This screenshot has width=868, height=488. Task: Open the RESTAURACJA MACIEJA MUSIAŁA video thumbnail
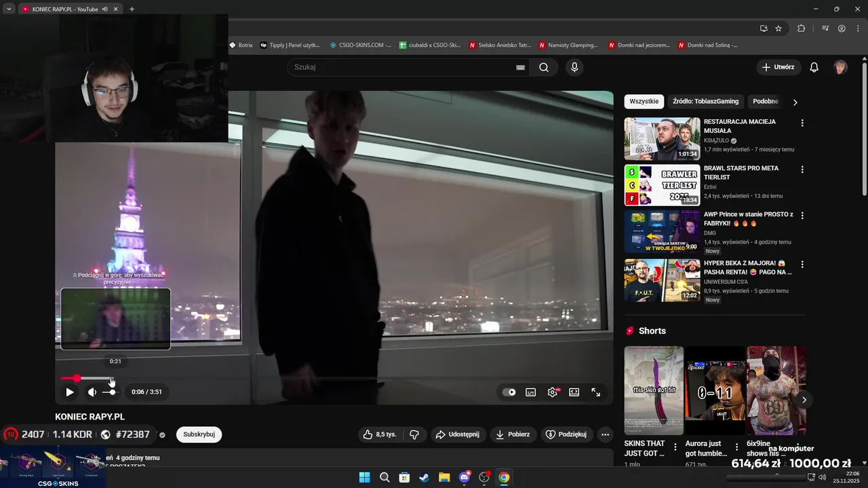click(x=662, y=139)
